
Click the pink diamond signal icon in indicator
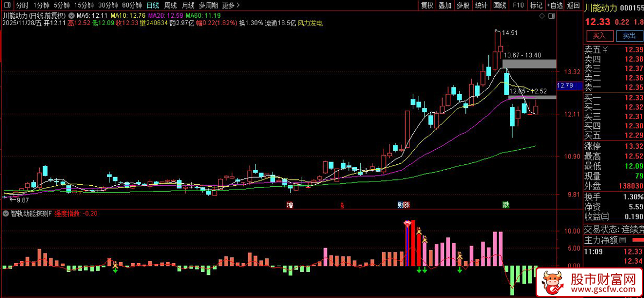[x=408, y=223]
